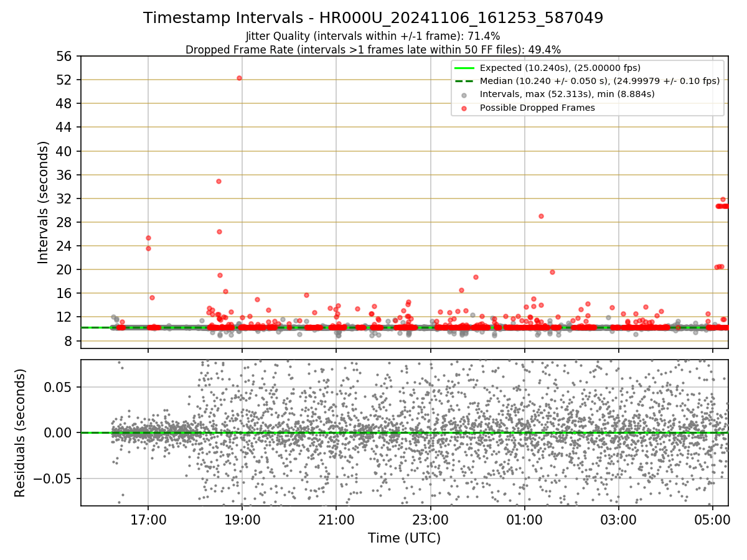Click the green Expected line sample in legend

pos(464,68)
